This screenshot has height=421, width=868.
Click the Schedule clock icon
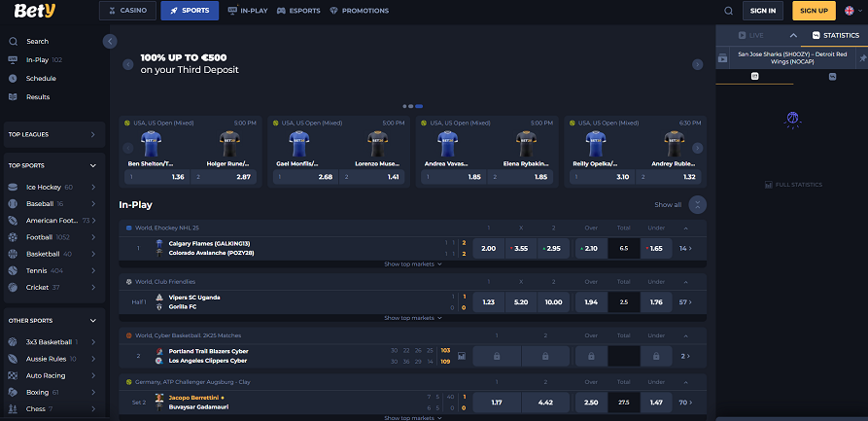(x=13, y=78)
